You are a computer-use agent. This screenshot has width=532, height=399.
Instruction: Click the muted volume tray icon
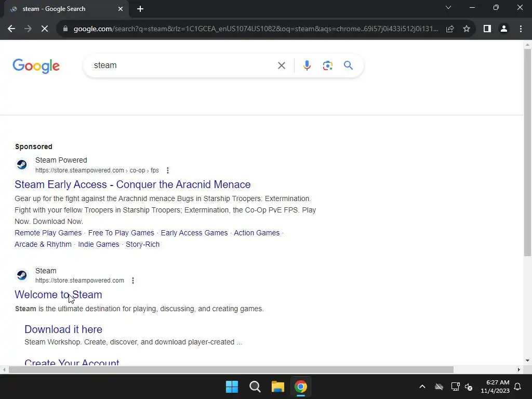(469, 387)
